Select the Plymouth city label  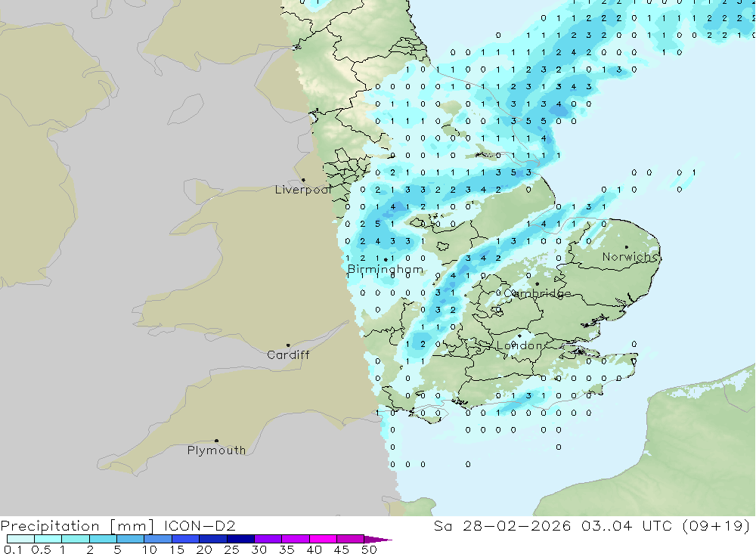(x=216, y=450)
